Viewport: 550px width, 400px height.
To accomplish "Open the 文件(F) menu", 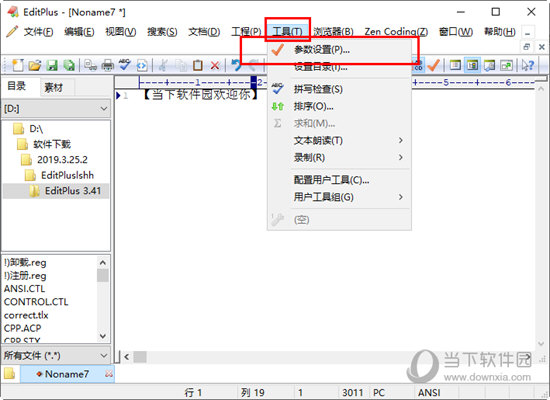I will pos(38,32).
